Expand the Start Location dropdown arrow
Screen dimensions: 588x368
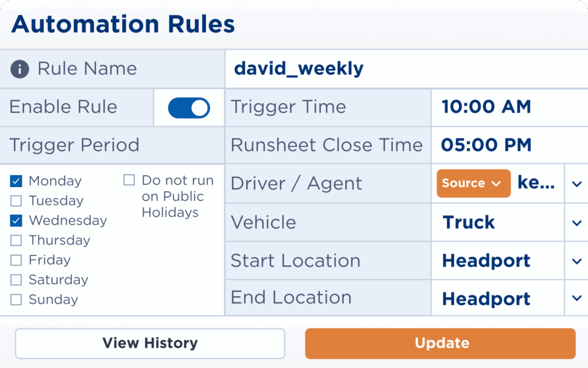pyautogui.click(x=577, y=261)
